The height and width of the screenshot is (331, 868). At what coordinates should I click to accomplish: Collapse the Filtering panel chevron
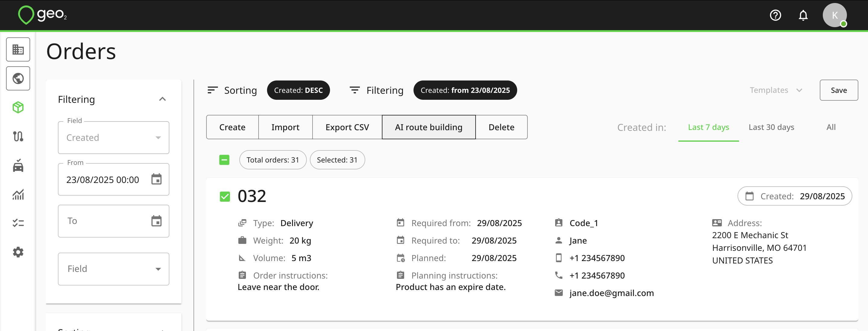pos(162,99)
